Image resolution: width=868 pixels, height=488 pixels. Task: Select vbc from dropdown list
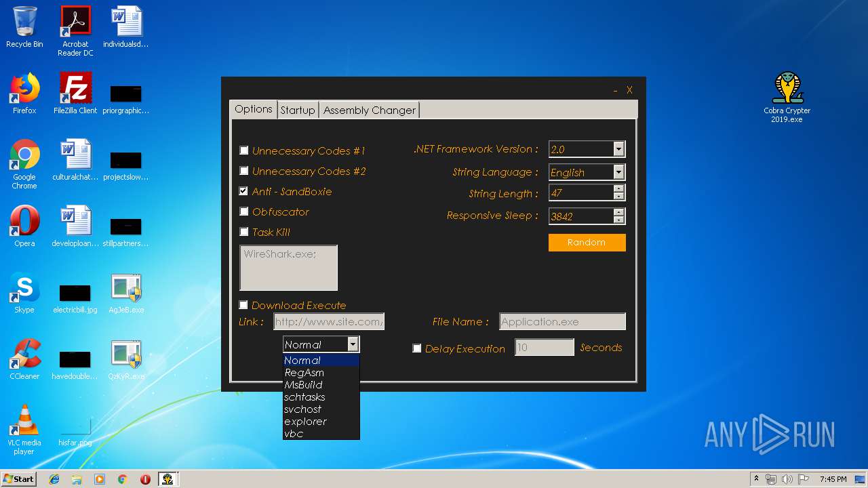tap(321, 434)
